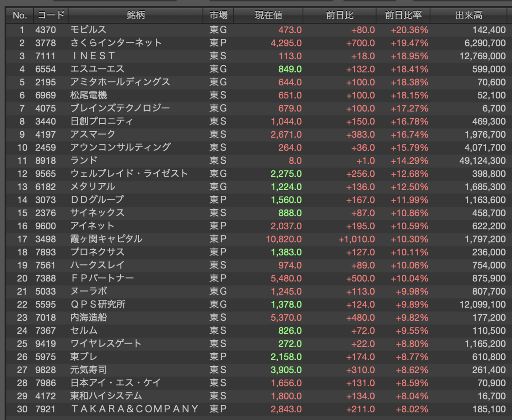Sort by the No. column header
The width and height of the screenshot is (512, 420).
click(x=20, y=15)
